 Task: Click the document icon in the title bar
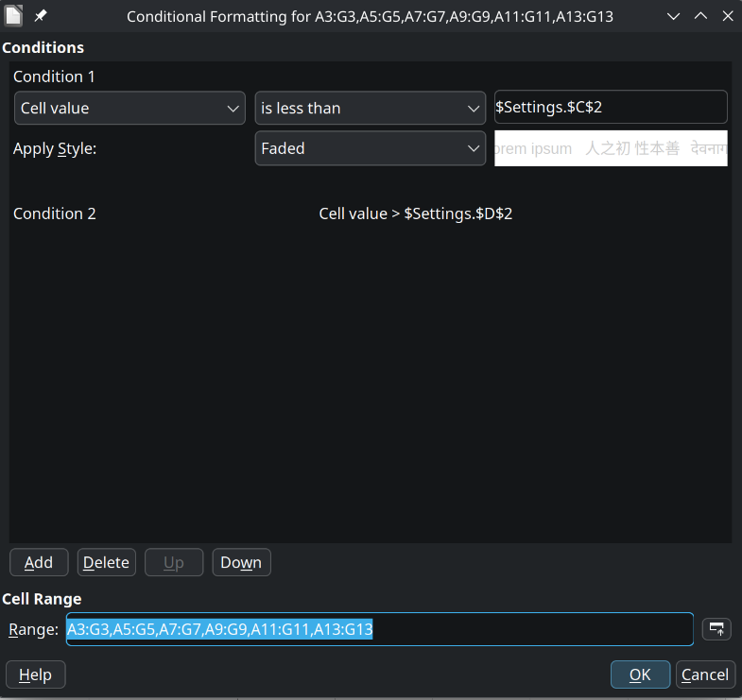pos(13,16)
